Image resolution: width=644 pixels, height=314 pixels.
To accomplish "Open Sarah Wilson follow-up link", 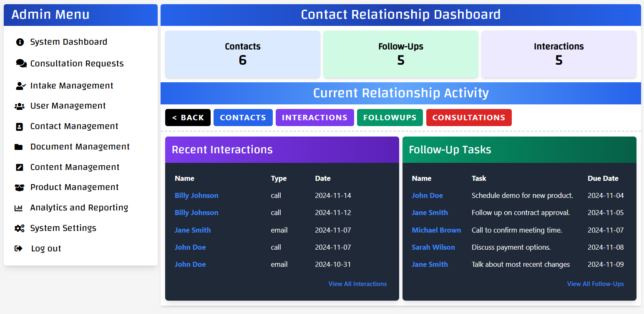I will [x=433, y=247].
